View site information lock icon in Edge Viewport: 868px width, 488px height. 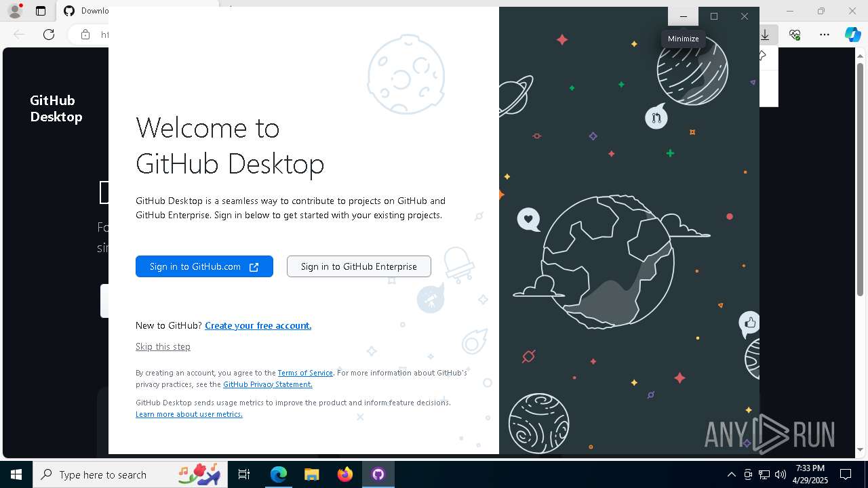point(85,35)
